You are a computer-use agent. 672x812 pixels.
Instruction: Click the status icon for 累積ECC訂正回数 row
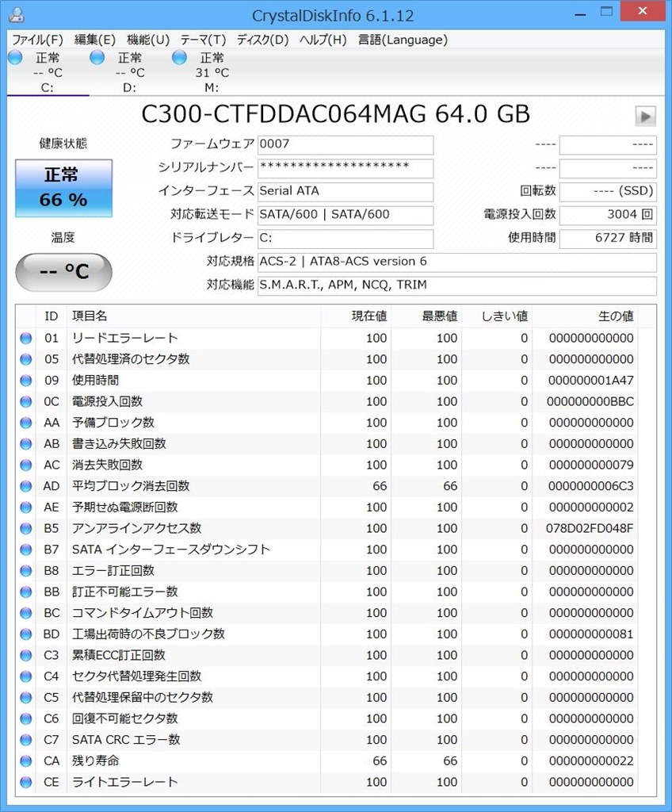click(26, 656)
